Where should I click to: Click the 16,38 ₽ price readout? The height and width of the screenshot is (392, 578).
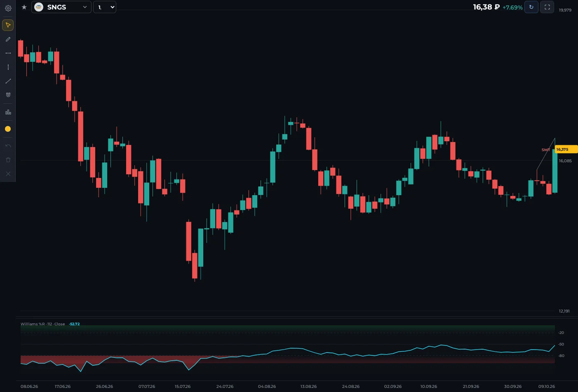[x=486, y=7]
